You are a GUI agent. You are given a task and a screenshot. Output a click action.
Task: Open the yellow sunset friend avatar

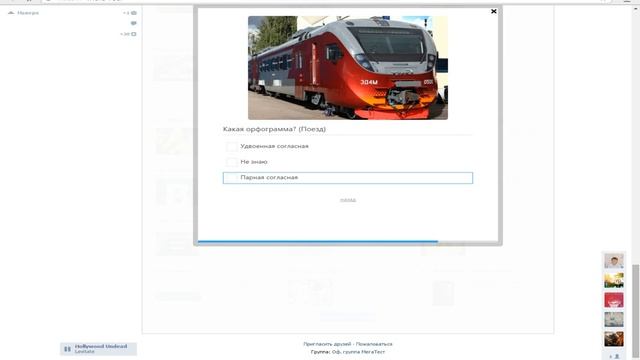pyautogui.click(x=614, y=280)
